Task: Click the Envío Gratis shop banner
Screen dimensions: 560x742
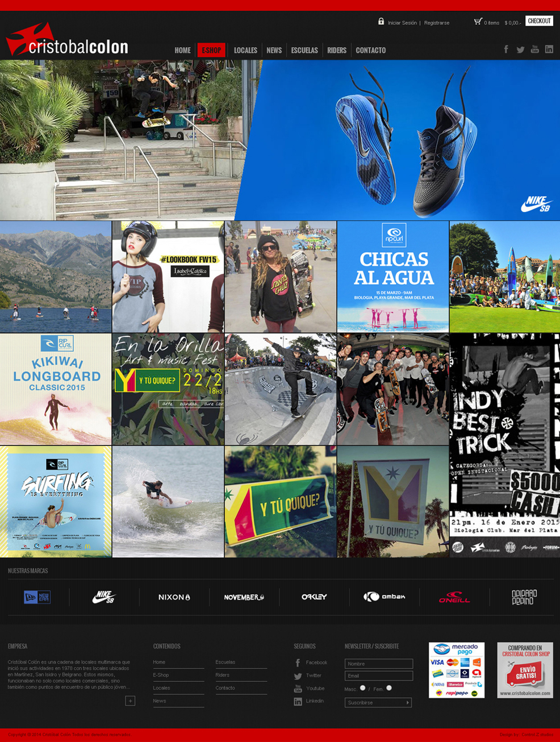Action: tap(525, 670)
